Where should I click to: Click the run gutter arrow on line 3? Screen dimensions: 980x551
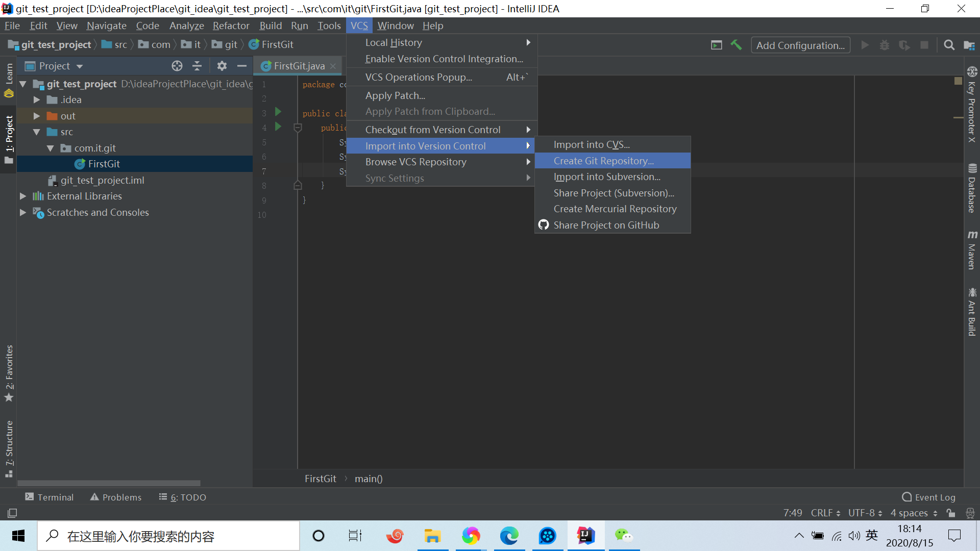click(x=278, y=112)
